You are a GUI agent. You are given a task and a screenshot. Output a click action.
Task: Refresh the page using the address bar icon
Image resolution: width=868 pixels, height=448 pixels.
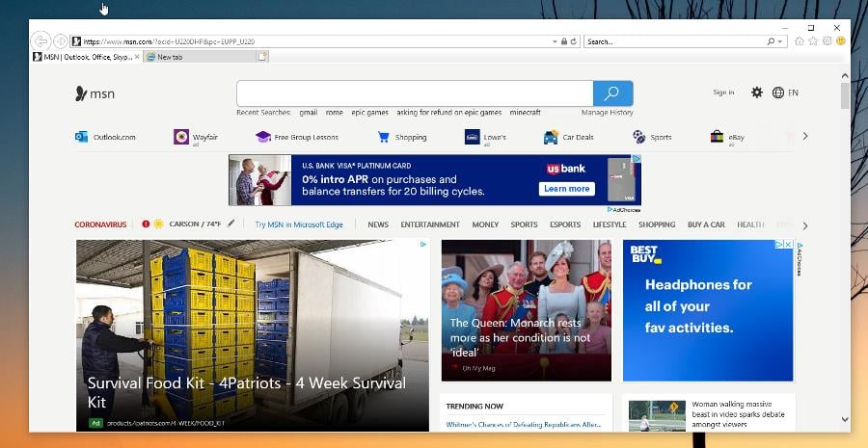[574, 41]
